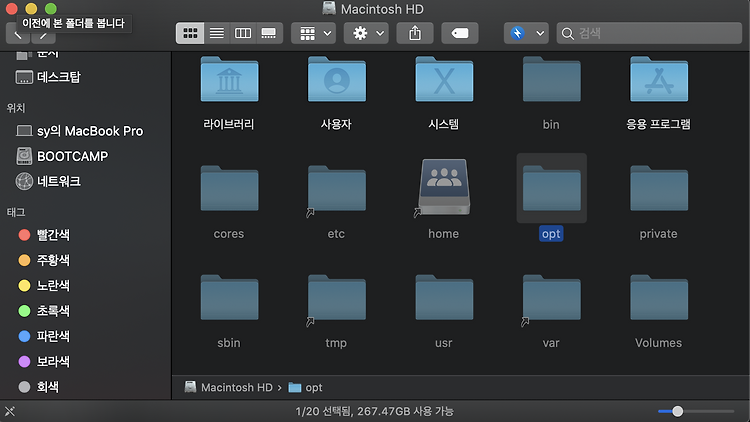Click opt in the path bar
The image size is (750, 422).
click(x=305, y=387)
